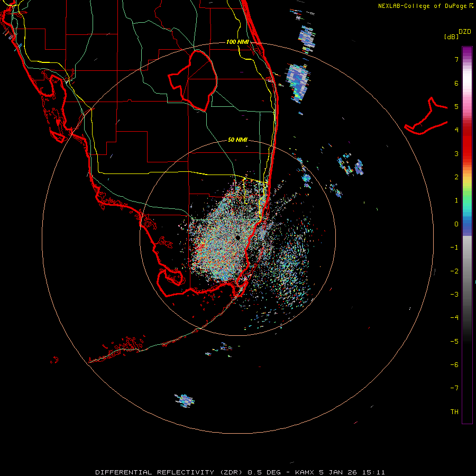Click the gray -2 dB band on the color bar

coord(467,271)
